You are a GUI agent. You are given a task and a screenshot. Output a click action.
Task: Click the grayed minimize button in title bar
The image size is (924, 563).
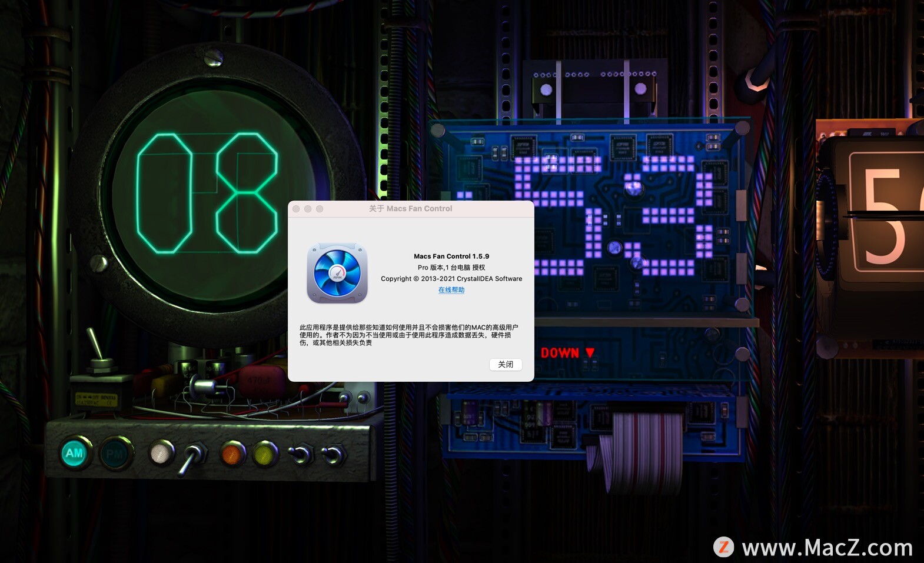308,209
